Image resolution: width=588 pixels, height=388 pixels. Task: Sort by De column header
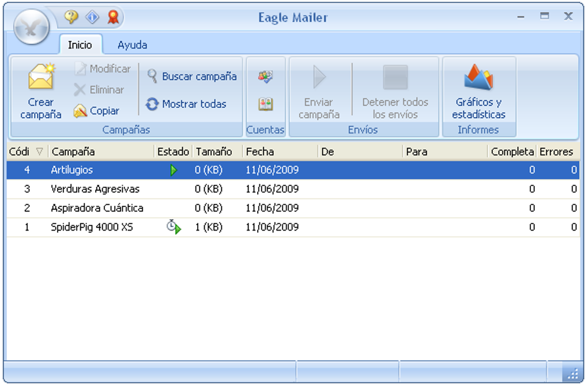pos(360,152)
